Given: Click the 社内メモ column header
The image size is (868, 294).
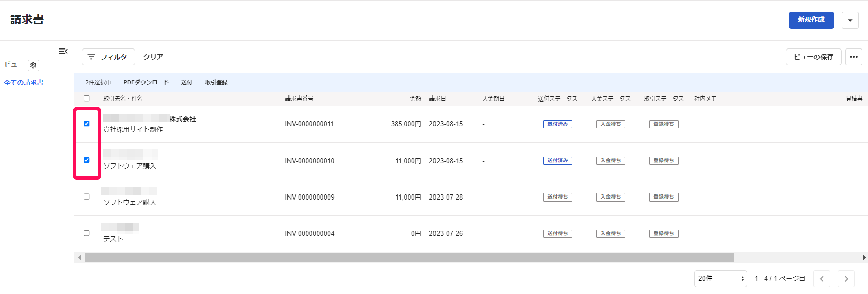Looking at the screenshot, I should (705, 99).
